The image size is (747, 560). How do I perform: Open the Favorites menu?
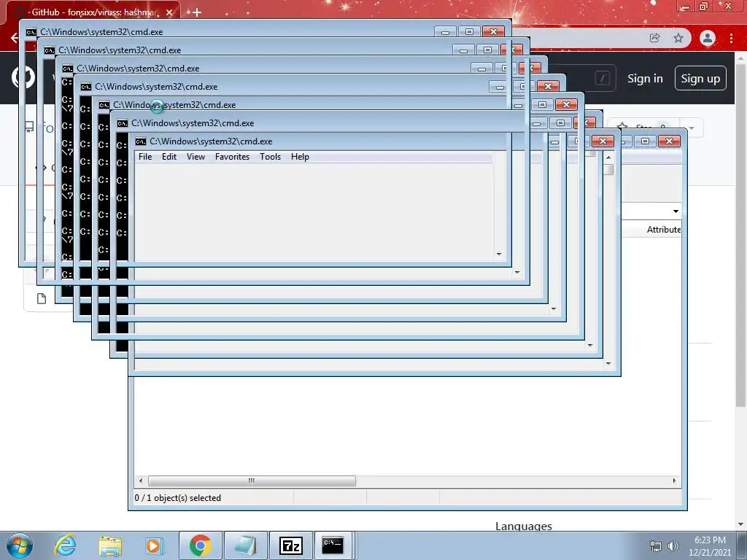[232, 157]
